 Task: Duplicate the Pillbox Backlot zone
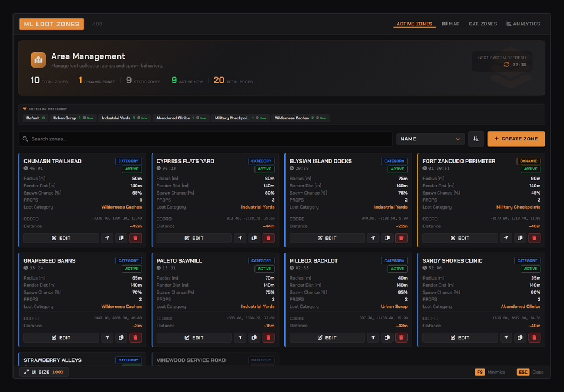pos(387,337)
